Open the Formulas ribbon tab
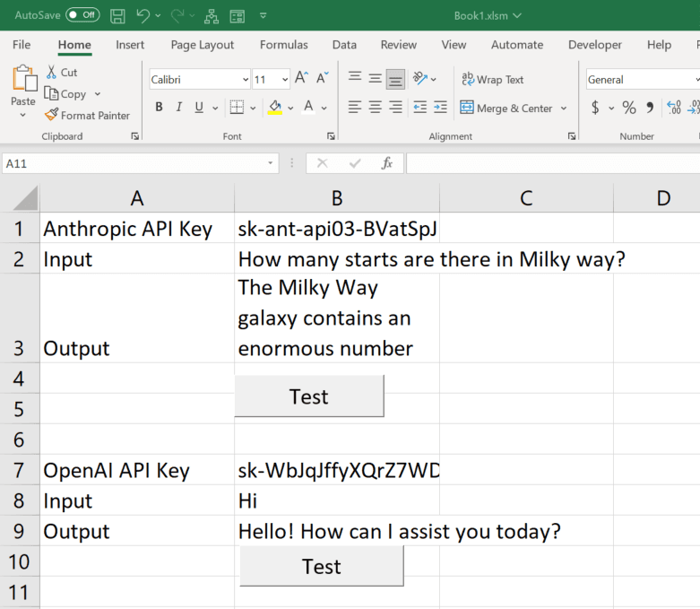The image size is (700, 609). (283, 45)
